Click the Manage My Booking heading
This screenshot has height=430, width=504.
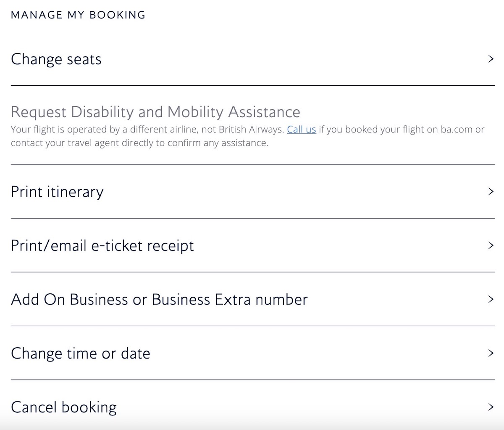click(x=78, y=15)
